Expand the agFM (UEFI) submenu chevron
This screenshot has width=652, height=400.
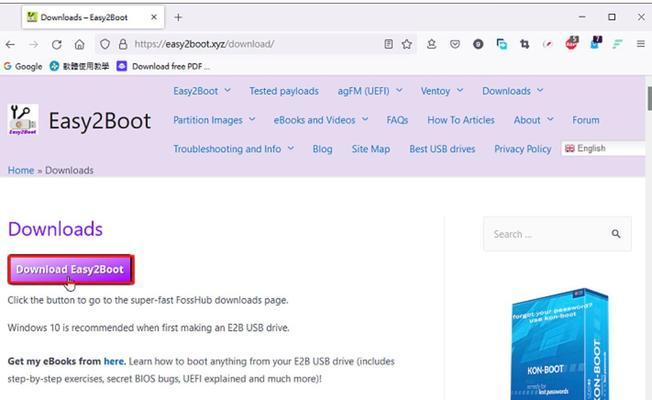(x=399, y=91)
